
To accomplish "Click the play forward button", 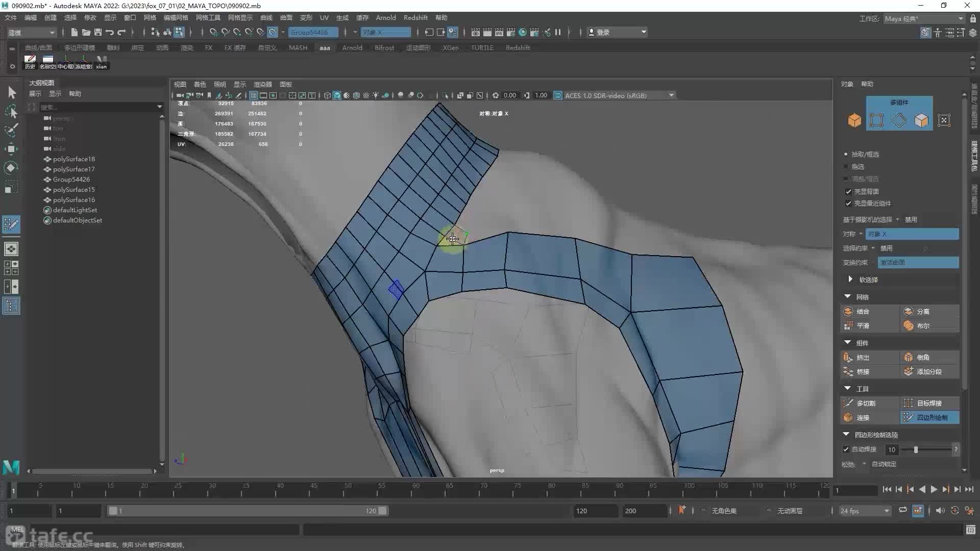I will click(934, 489).
